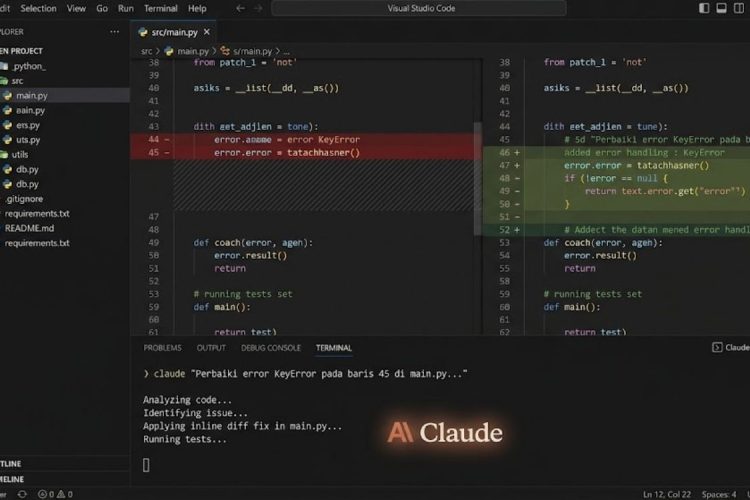The image size is (750, 500).
Task: Click Python icon in src/main.py tab
Action: pyautogui.click(x=143, y=32)
